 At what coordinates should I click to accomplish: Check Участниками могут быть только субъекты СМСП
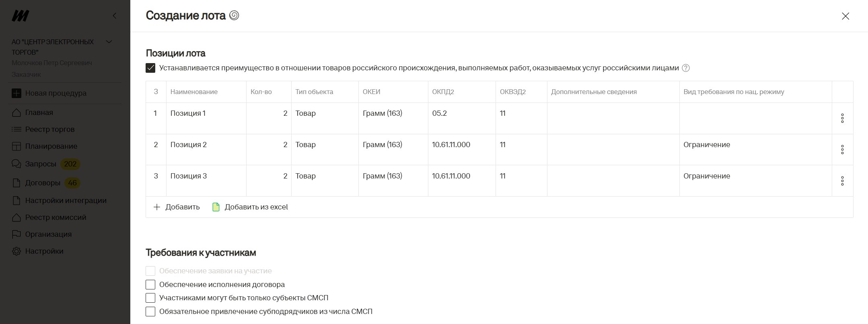tap(150, 298)
